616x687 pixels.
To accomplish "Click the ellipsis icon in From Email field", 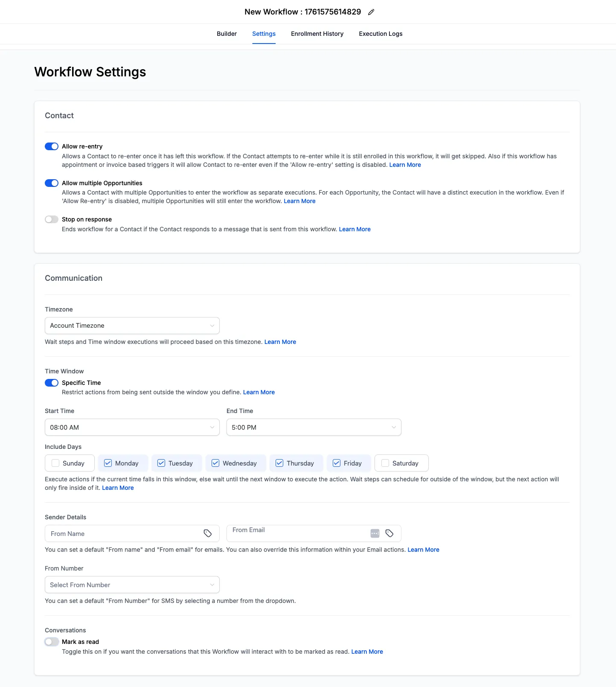I will [x=375, y=533].
